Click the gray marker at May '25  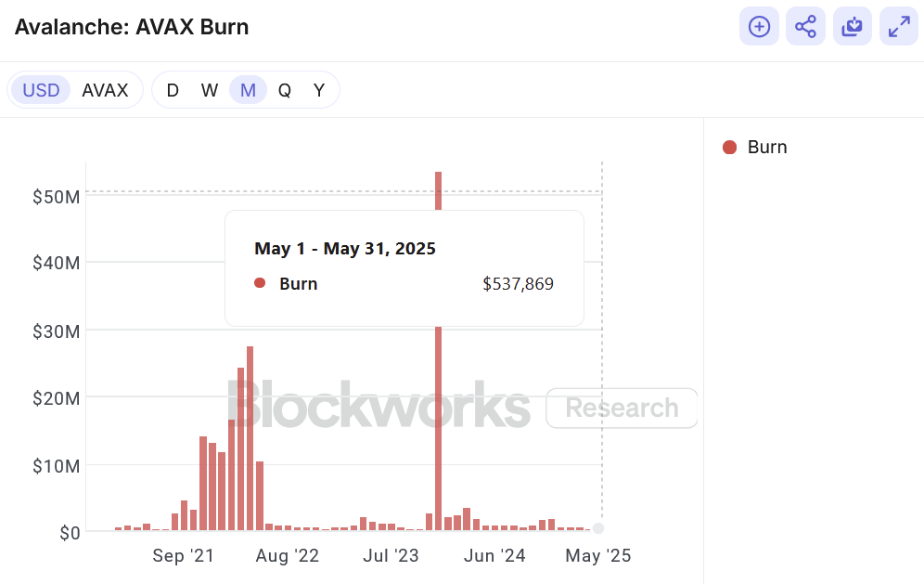pos(598,528)
